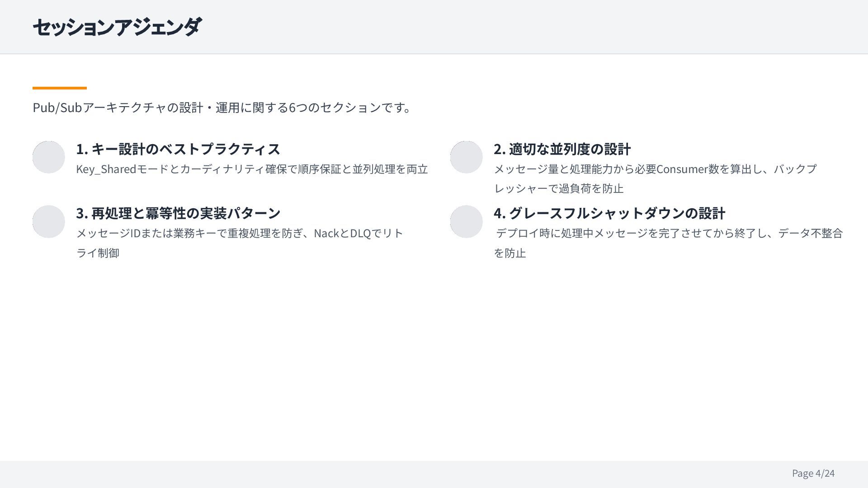Image resolution: width=868 pixels, height=488 pixels.
Task: Click the description mentioning NackとDLQ
Action: [240, 234]
